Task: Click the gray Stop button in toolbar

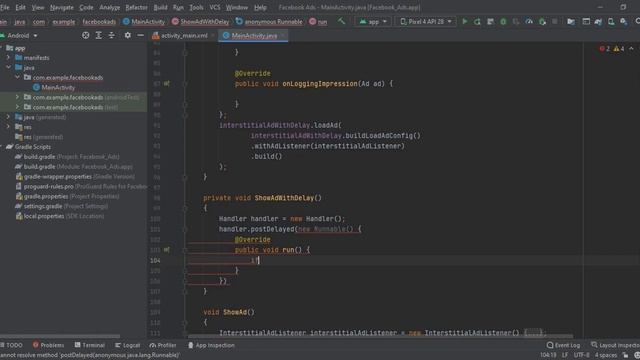Action: (x=554, y=21)
